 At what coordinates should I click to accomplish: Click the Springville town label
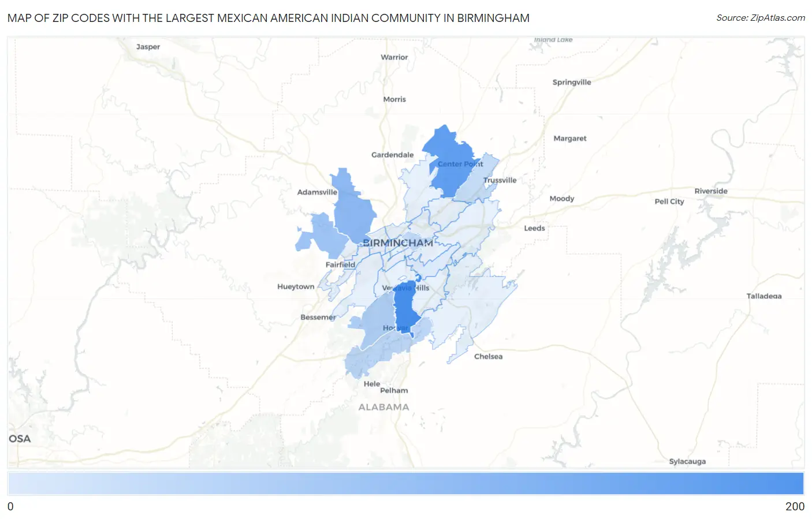572,82
